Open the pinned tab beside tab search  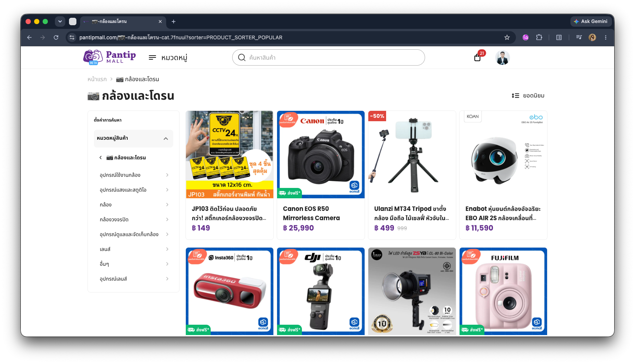[73, 21]
